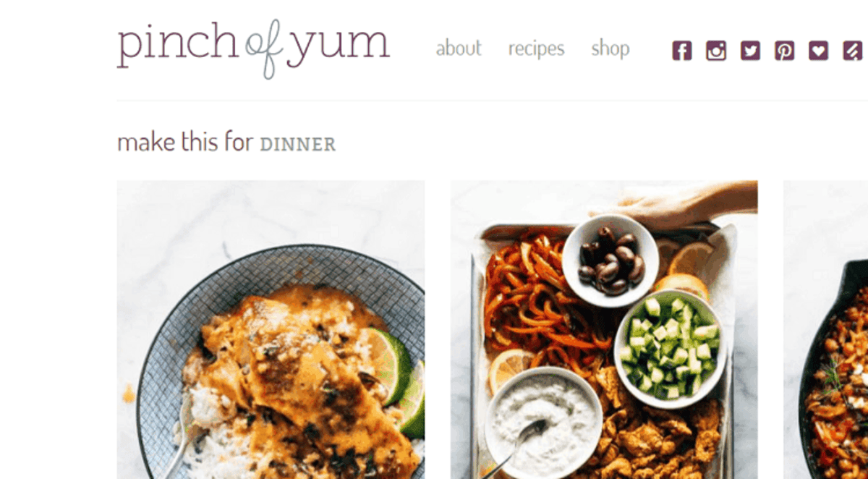Open the partially visible skillet recipe photo

pyautogui.click(x=826, y=330)
